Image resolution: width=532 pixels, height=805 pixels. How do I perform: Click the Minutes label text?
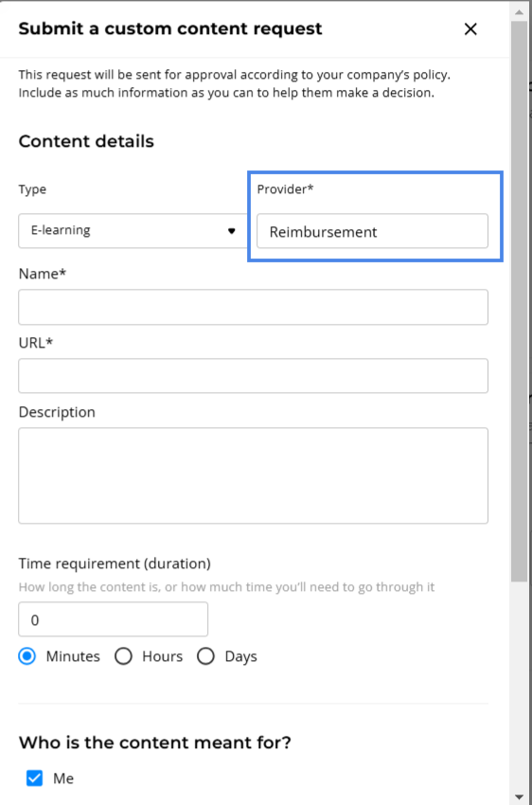(x=73, y=656)
